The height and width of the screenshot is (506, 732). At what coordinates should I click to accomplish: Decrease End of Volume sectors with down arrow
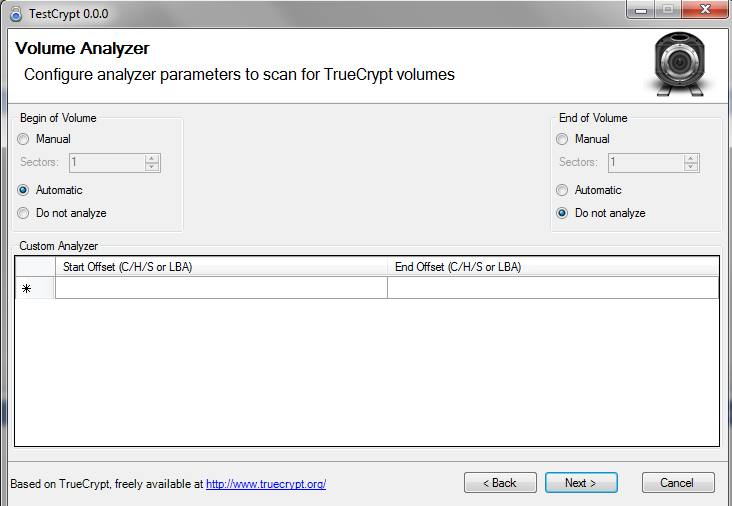[691, 167]
